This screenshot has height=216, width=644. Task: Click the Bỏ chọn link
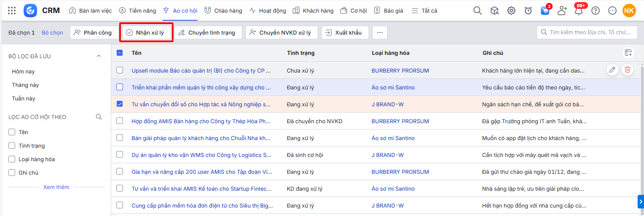pyautogui.click(x=52, y=32)
